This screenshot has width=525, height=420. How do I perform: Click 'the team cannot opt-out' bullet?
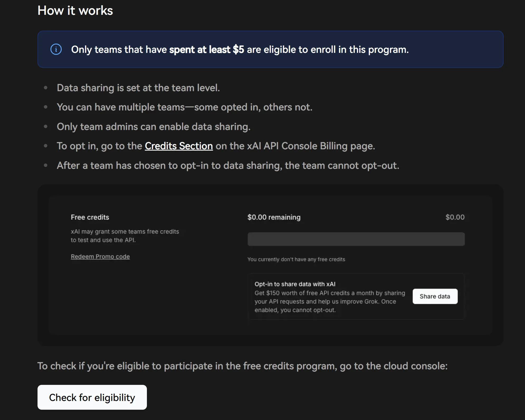228,166
